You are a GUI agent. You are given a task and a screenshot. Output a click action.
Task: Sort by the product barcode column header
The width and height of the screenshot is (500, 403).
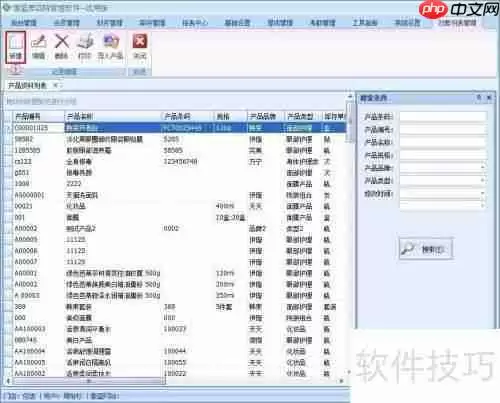coord(187,116)
